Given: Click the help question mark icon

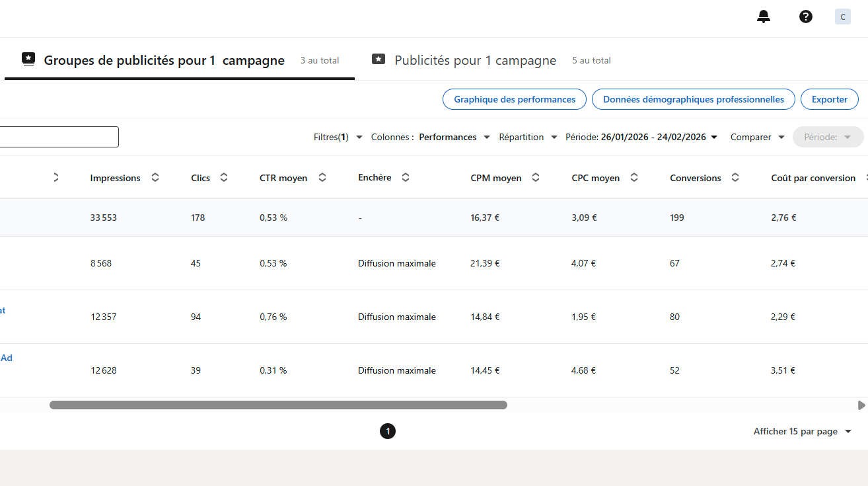Looking at the screenshot, I should point(806,17).
